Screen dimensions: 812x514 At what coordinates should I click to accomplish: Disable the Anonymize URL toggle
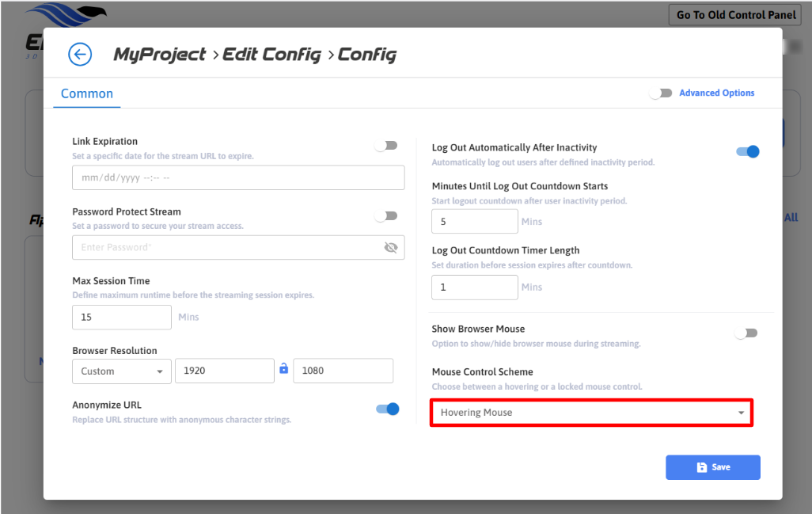tap(387, 409)
